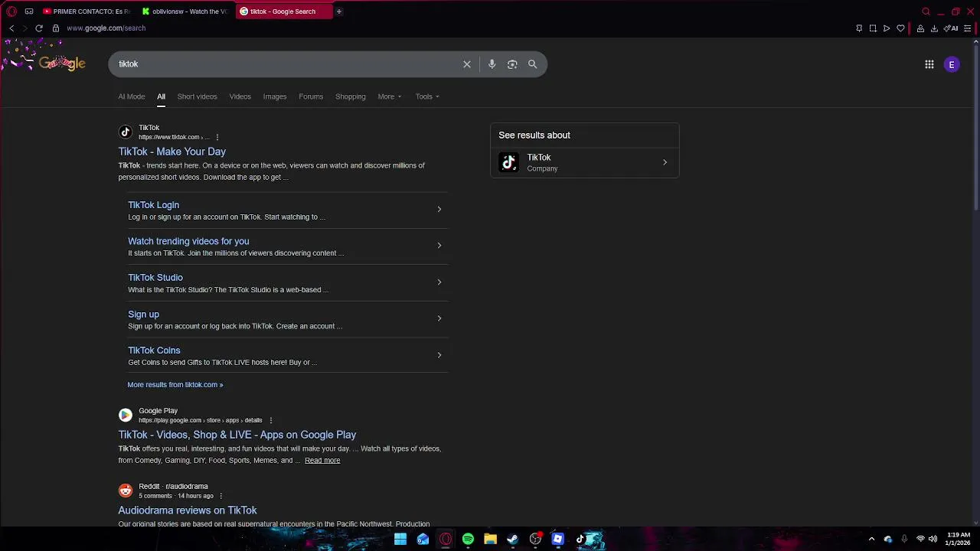Open File Explorer from the taskbar
This screenshot has height=551, width=980.
coord(490,539)
